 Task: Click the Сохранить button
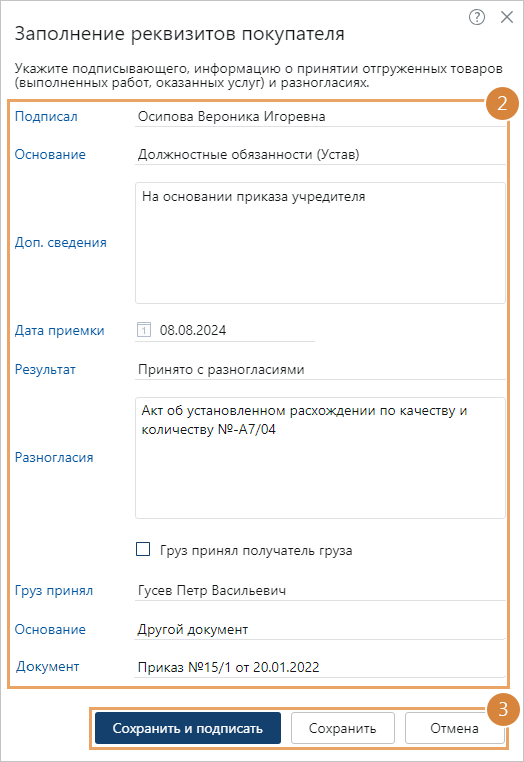pyautogui.click(x=343, y=728)
